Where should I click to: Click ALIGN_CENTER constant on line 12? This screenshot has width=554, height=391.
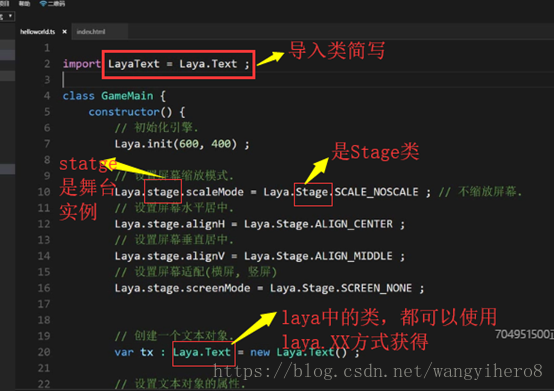click(x=354, y=224)
